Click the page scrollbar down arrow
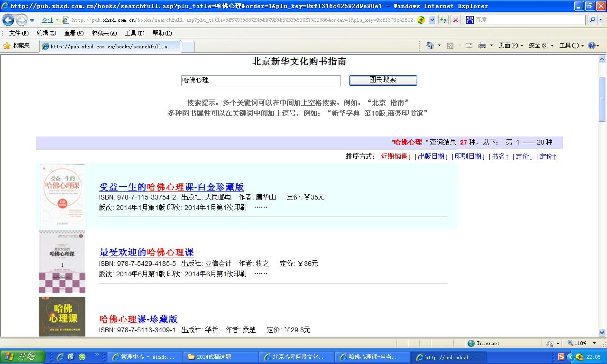Image resolution: width=607 pixels, height=364 pixels. point(602,333)
